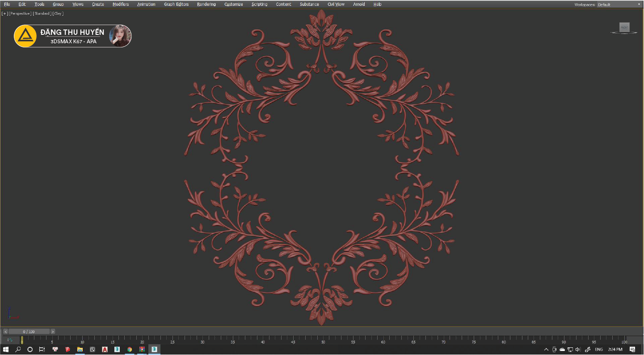Open Task View on the taskbar
644x355 pixels.
42,349
